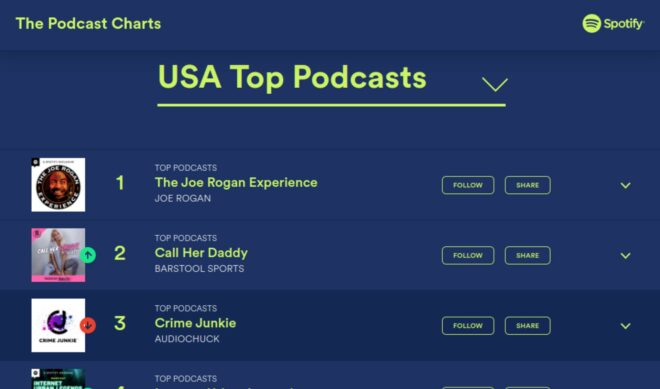Click the BARSTOOL SPORTS publisher text
The height and width of the screenshot is (389, 660).
pyautogui.click(x=200, y=269)
